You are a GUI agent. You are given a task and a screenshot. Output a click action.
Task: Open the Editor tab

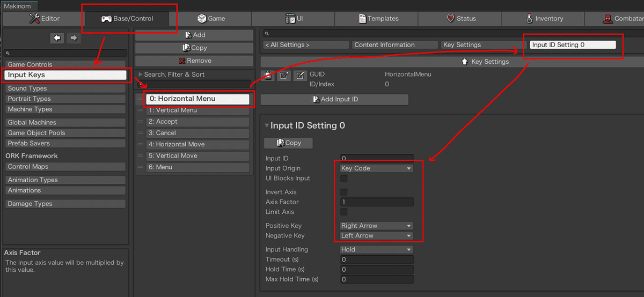(x=45, y=18)
